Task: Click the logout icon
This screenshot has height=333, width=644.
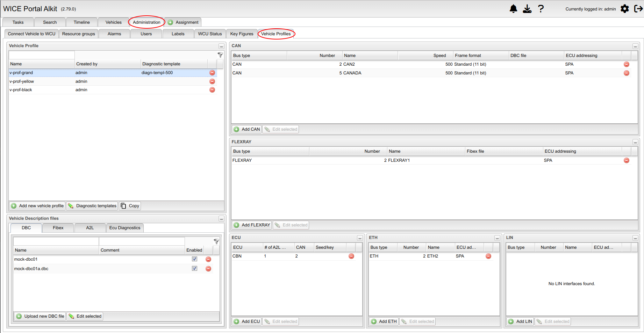Action: pyautogui.click(x=638, y=9)
